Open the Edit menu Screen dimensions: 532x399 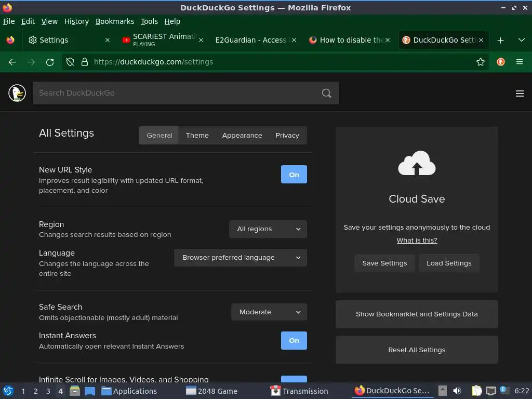(x=28, y=21)
